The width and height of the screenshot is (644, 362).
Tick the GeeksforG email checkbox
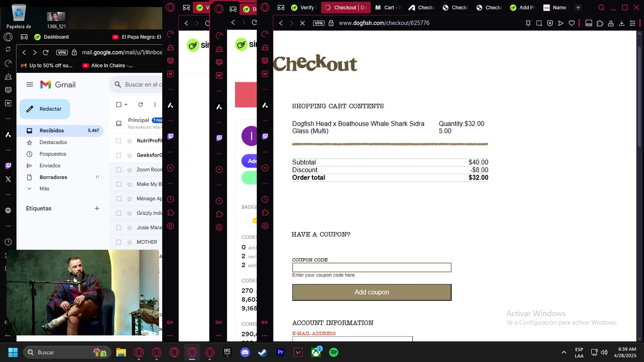[119, 155]
